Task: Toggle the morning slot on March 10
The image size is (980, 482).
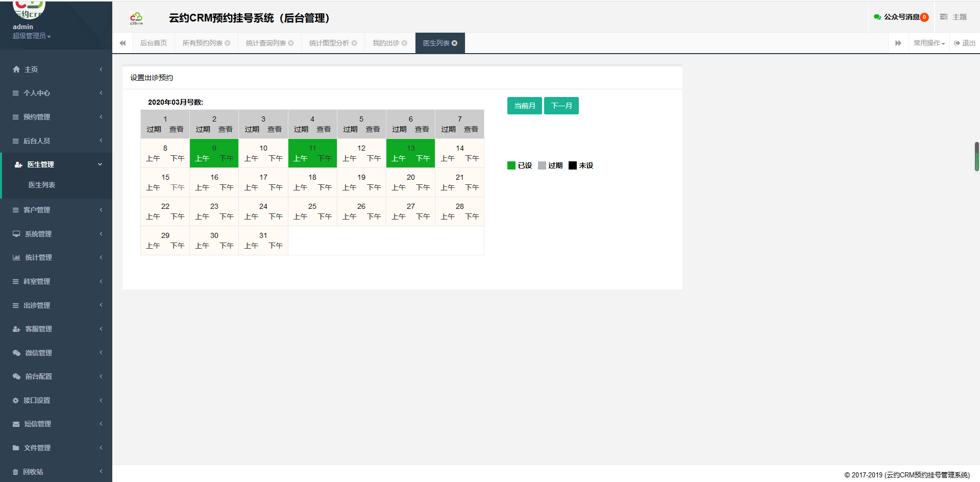Action: tap(252, 159)
